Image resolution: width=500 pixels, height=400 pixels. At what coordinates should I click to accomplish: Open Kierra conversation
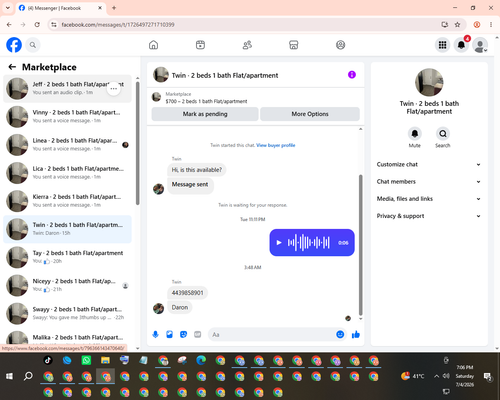(67, 201)
